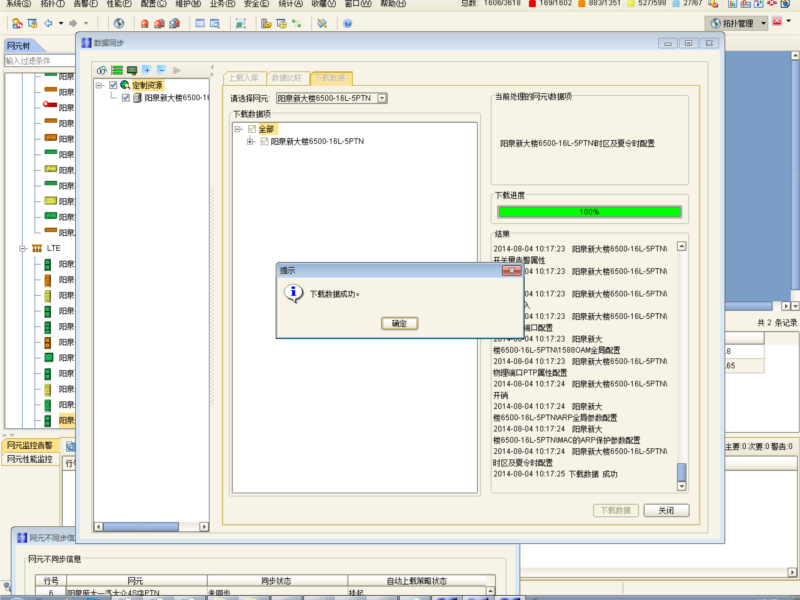Click the binoculars search icon in 数据同步 toolbar
Image resolution: width=800 pixels, height=600 pixels.
pyautogui.click(x=102, y=70)
